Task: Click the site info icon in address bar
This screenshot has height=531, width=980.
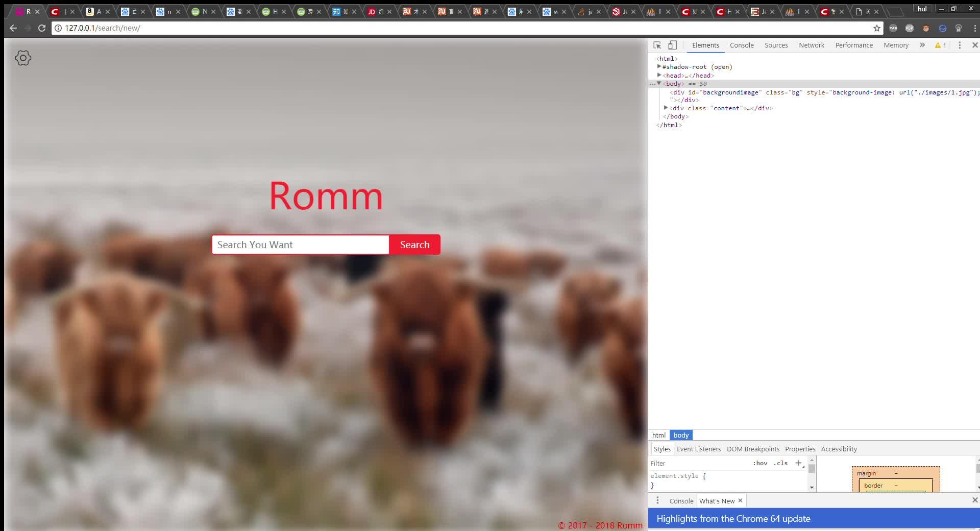Action: coord(58,28)
